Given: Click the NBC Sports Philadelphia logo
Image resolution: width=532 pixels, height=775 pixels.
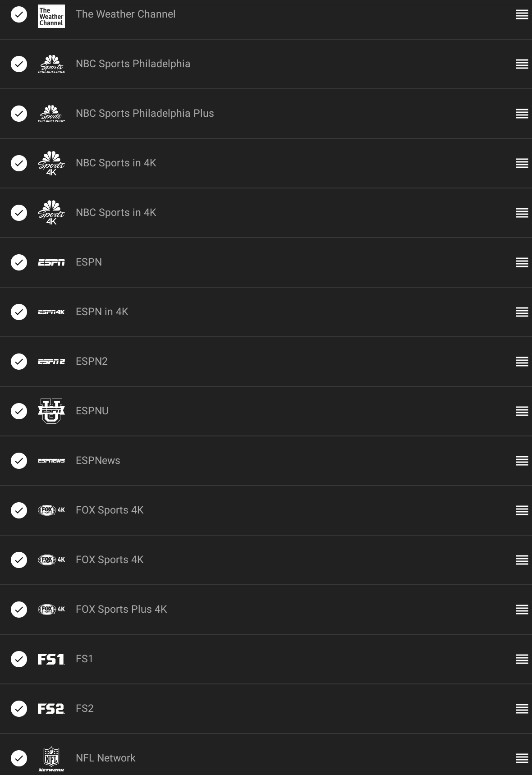Looking at the screenshot, I should (51, 64).
